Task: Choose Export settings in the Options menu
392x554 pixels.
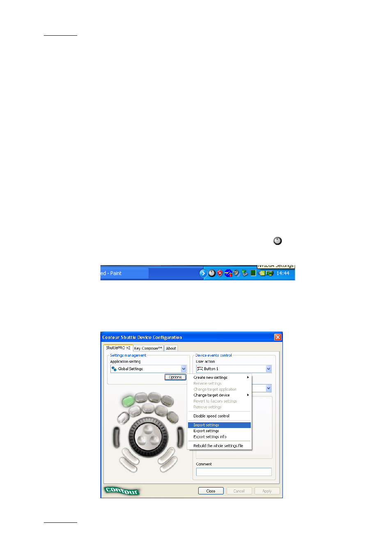Action: point(219,431)
